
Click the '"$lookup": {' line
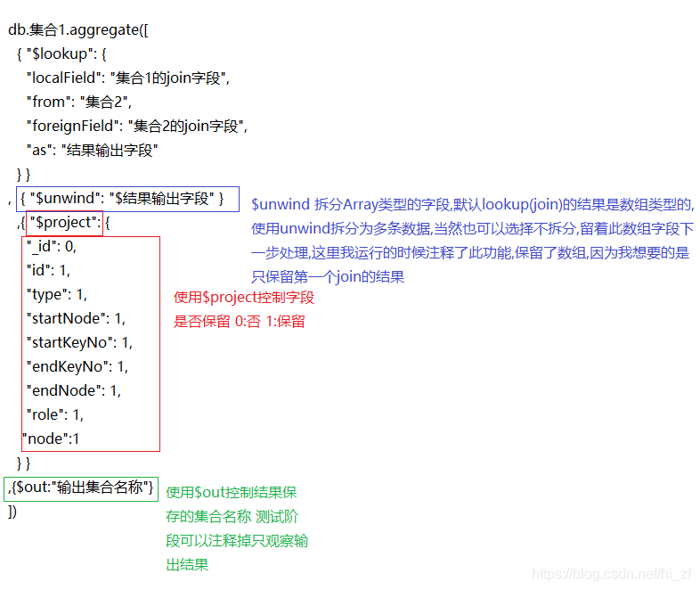click(61, 54)
